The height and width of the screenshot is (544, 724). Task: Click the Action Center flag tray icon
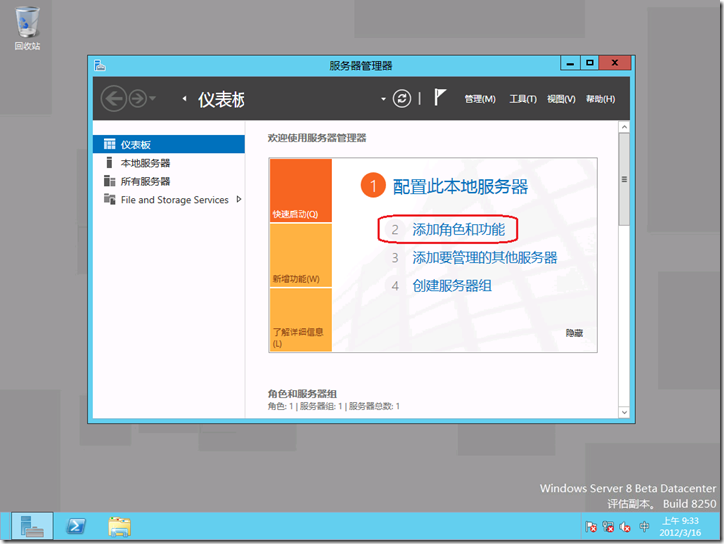(591, 526)
